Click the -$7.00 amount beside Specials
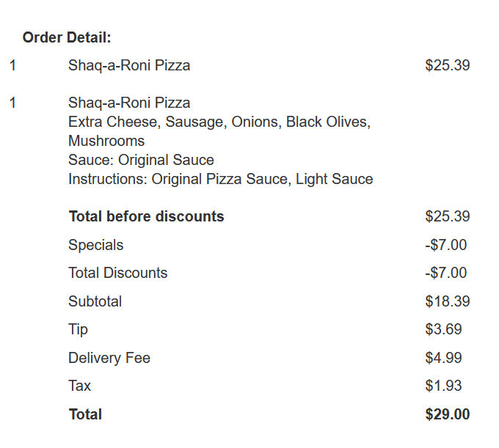 pos(445,245)
